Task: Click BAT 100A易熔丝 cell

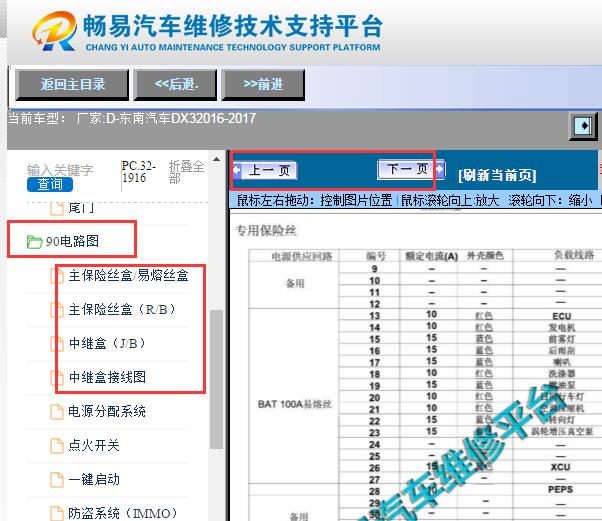Action: pos(294,404)
